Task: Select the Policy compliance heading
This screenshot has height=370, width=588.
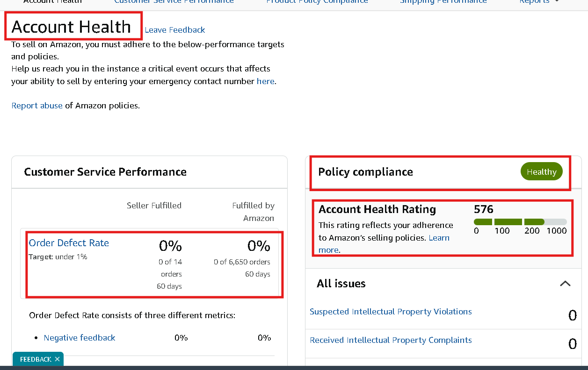Action: pos(365,172)
